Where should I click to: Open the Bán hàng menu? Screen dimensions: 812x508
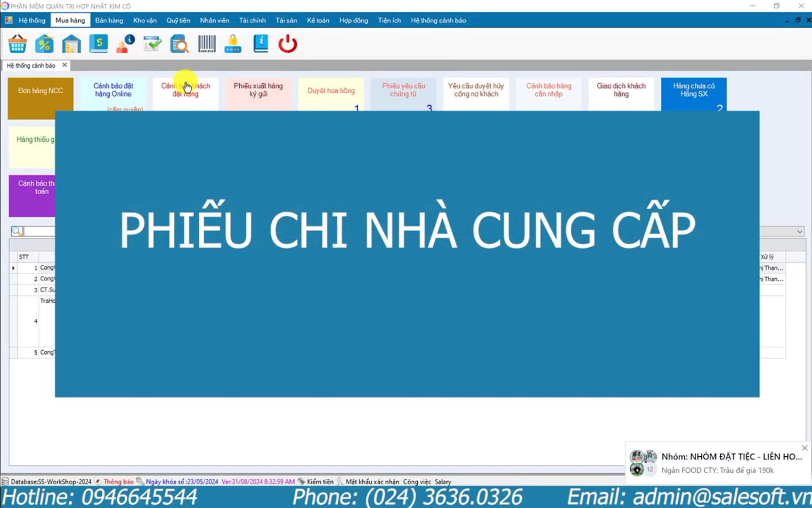click(109, 20)
